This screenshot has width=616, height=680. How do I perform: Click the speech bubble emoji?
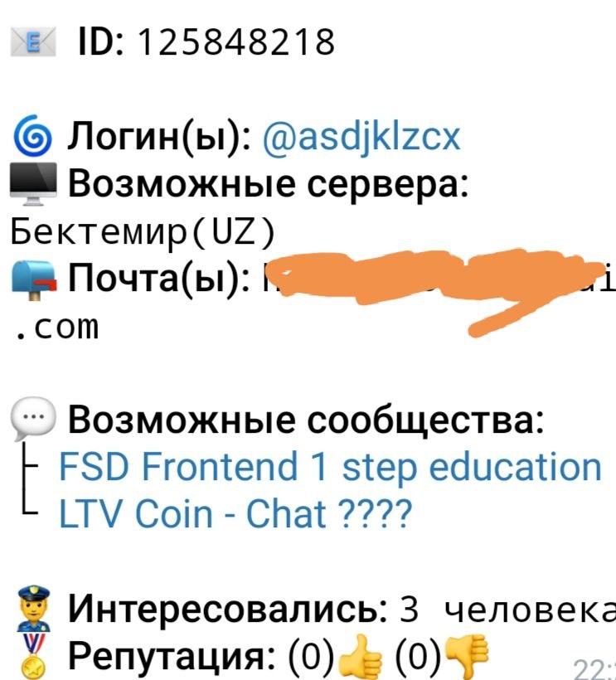click(x=33, y=420)
